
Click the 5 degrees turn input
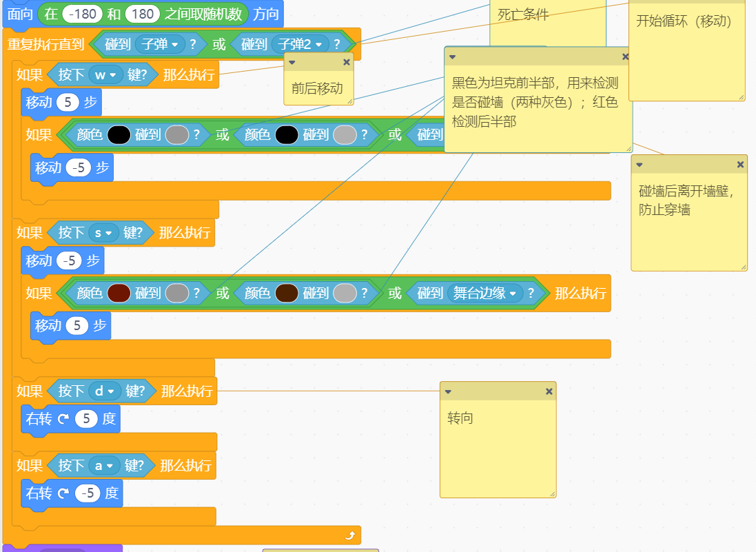click(86, 418)
